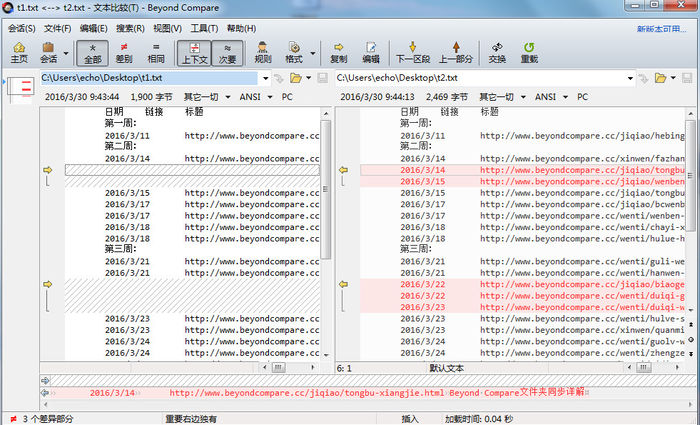The image size is (700, 425).
Task: Open the 编辑(E) menu
Action: 93,29
